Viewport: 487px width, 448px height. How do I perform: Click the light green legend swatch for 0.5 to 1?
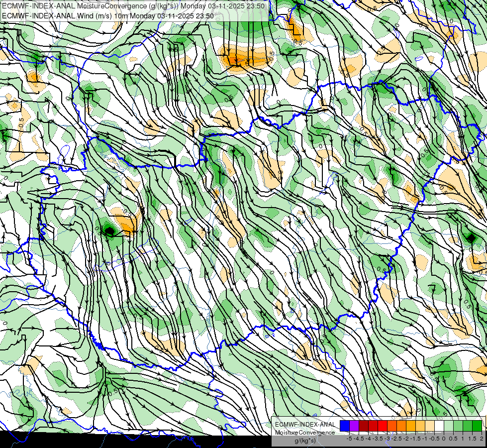tap(458, 426)
